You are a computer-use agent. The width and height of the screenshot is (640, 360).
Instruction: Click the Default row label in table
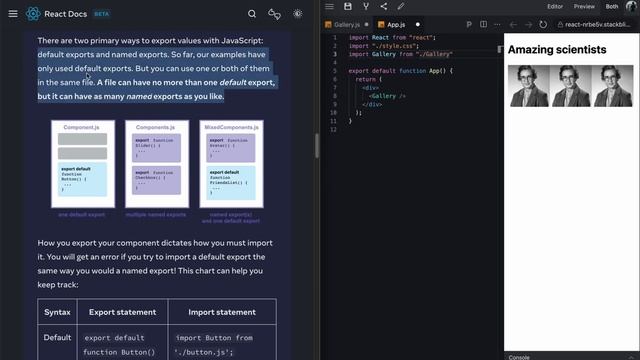57,338
